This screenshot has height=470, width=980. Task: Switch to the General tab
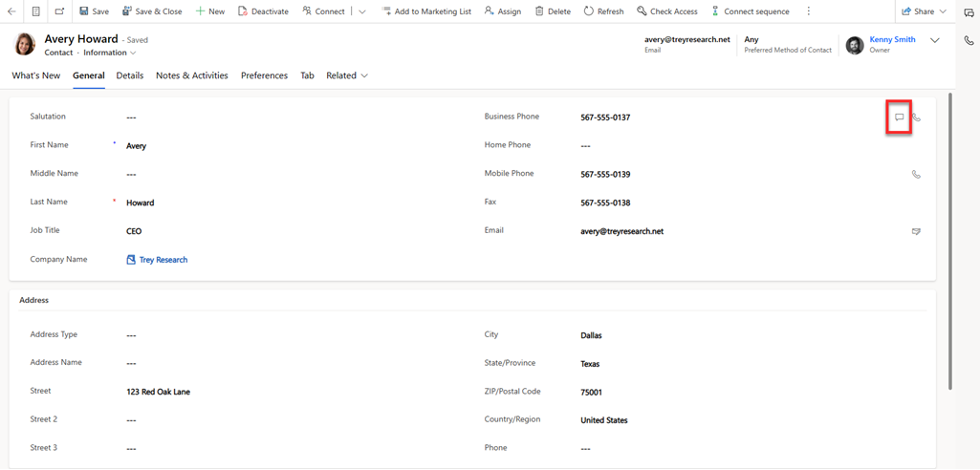[89, 75]
